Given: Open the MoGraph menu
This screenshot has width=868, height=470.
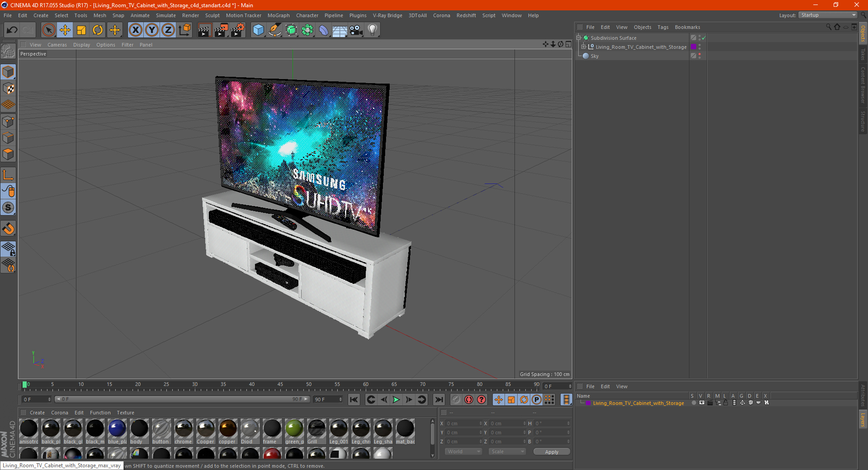Looking at the screenshot, I should click(278, 15).
